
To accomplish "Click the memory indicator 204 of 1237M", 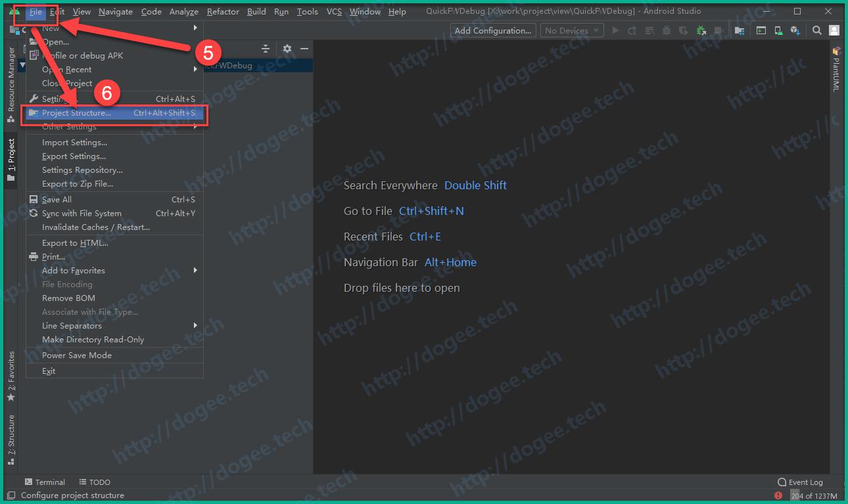I will point(814,495).
